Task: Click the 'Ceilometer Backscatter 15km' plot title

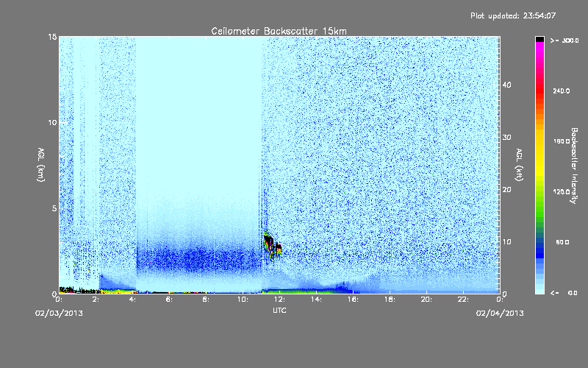Action: click(279, 31)
